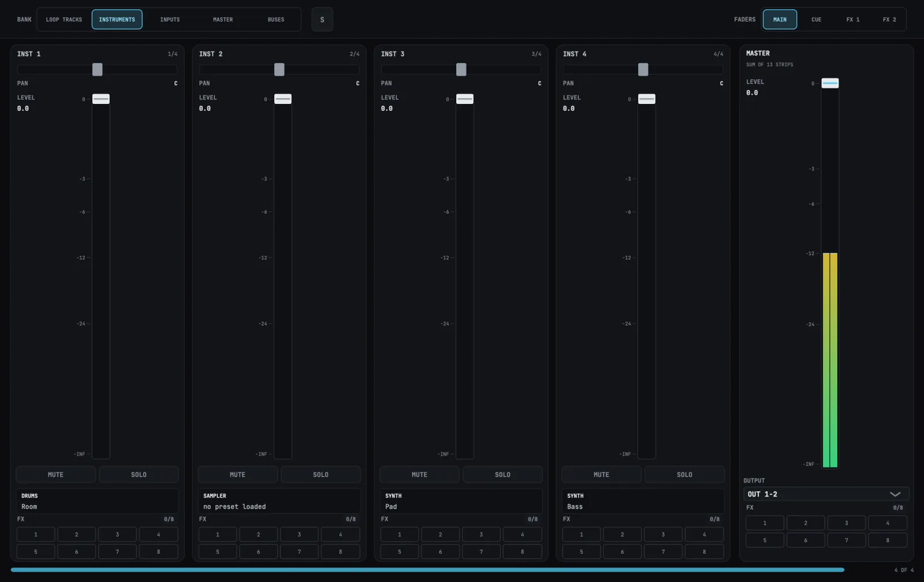The height and width of the screenshot is (582, 924).
Task: Select FX slot 1 on INST 1
Action: coord(36,535)
